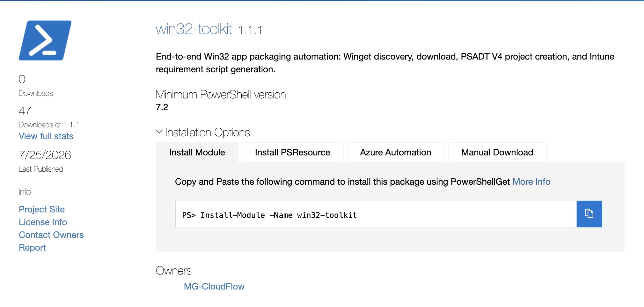Open the License Info link
The height and width of the screenshot is (307, 644).
click(x=43, y=222)
